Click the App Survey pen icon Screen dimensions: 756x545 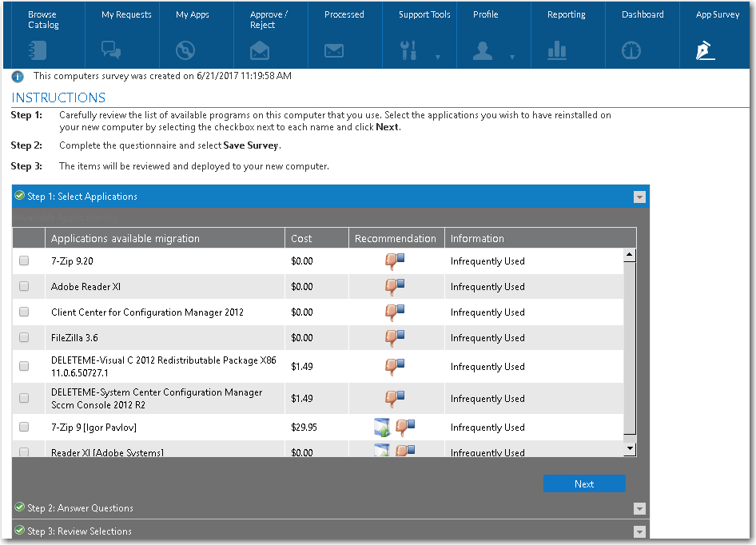[705, 50]
